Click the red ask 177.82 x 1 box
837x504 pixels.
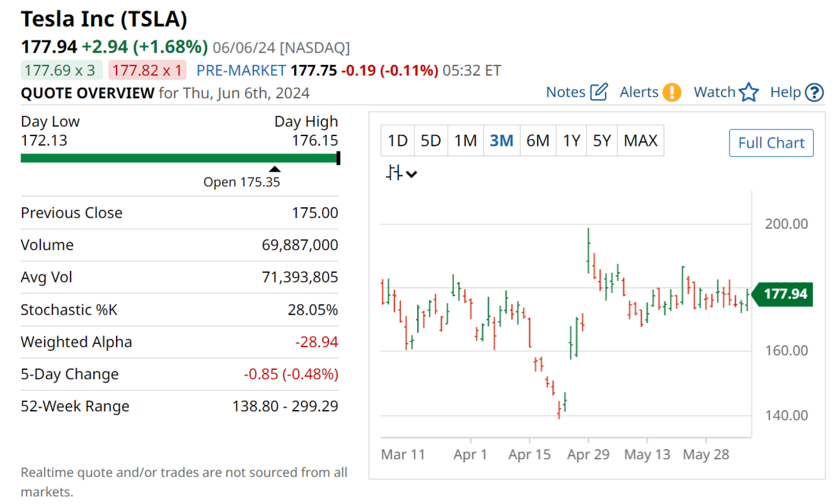pyautogui.click(x=147, y=70)
